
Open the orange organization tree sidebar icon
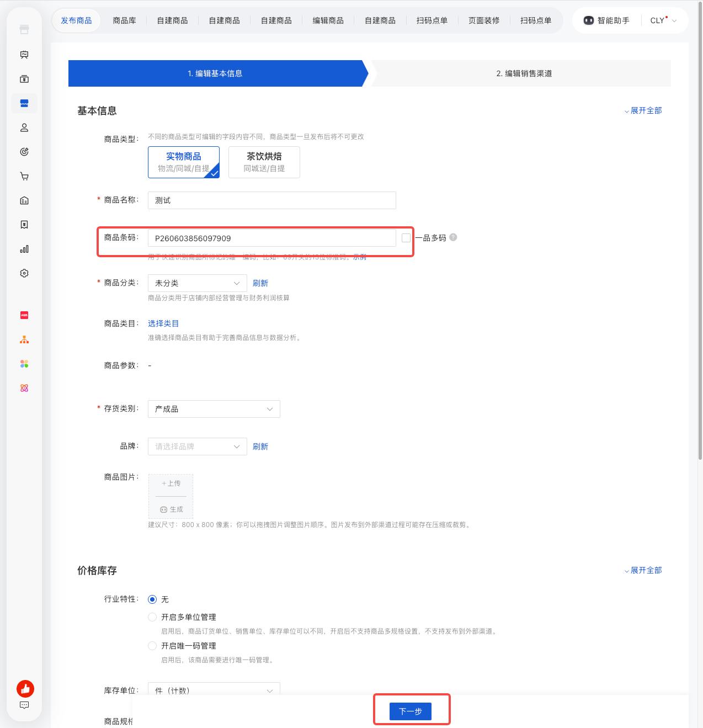coord(24,339)
